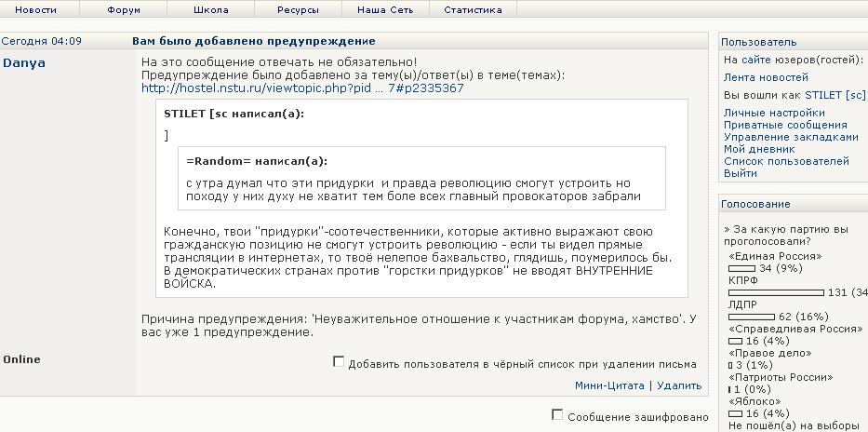Open Управление закладками
Screen dimensions: 868x432
coord(791,137)
